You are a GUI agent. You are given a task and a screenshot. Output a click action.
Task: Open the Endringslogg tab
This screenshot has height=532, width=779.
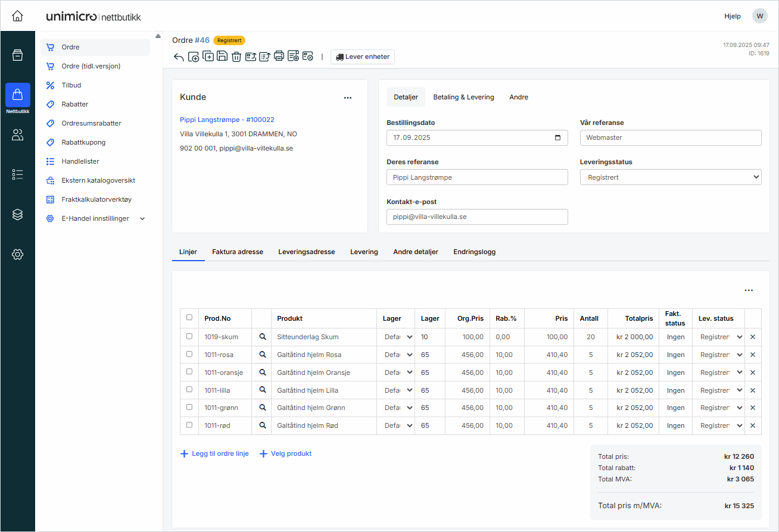[474, 252]
